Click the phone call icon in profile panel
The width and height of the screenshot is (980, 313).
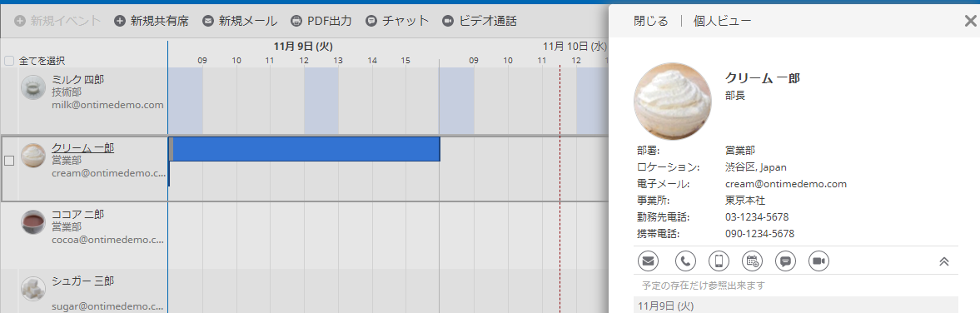click(x=685, y=261)
